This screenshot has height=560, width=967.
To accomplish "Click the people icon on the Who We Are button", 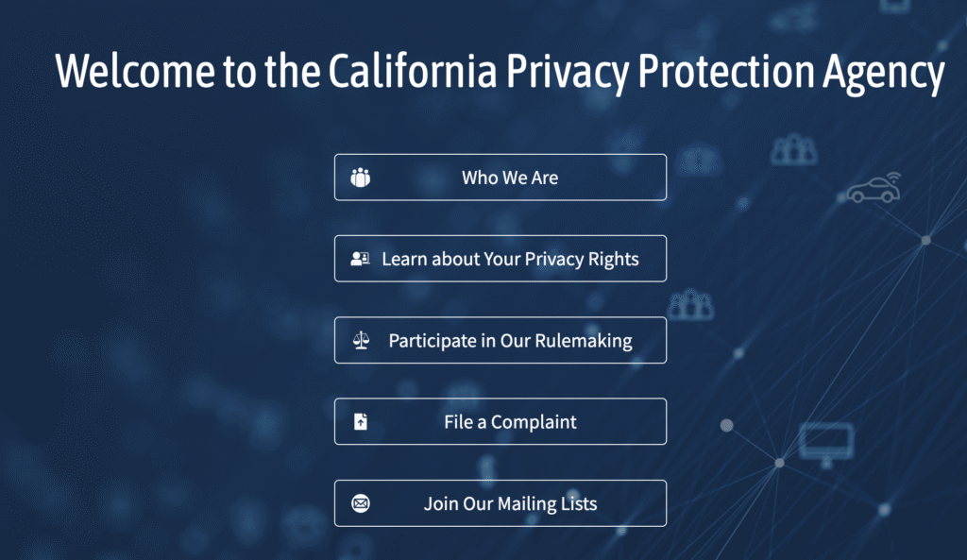I will click(360, 177).
